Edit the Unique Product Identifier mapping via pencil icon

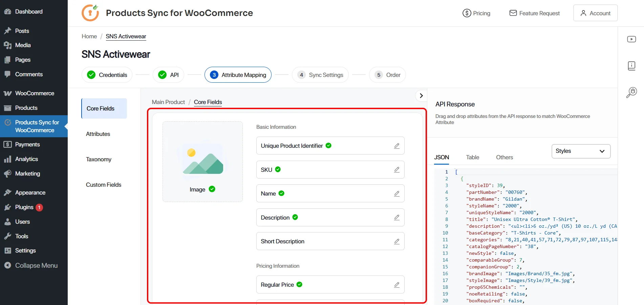[x=396, y=146]
